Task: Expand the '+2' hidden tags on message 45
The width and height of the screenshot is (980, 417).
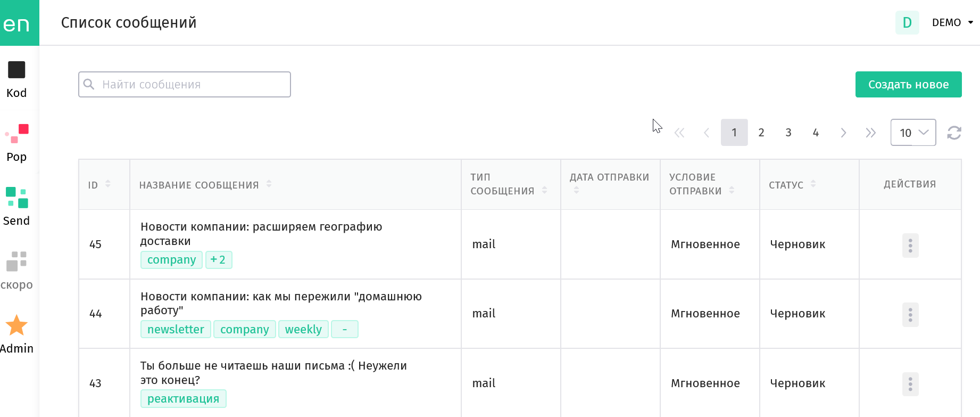Action: (x=219, y=260)
